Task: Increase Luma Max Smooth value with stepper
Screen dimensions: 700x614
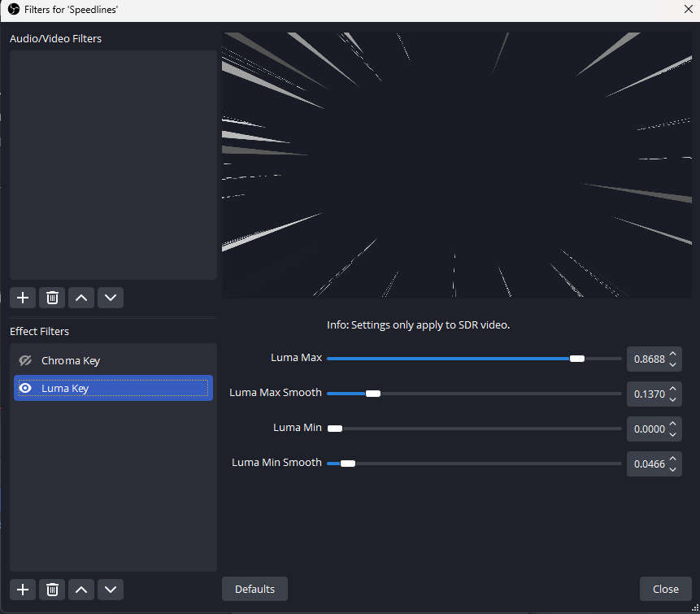Action: tap(672, 389)
